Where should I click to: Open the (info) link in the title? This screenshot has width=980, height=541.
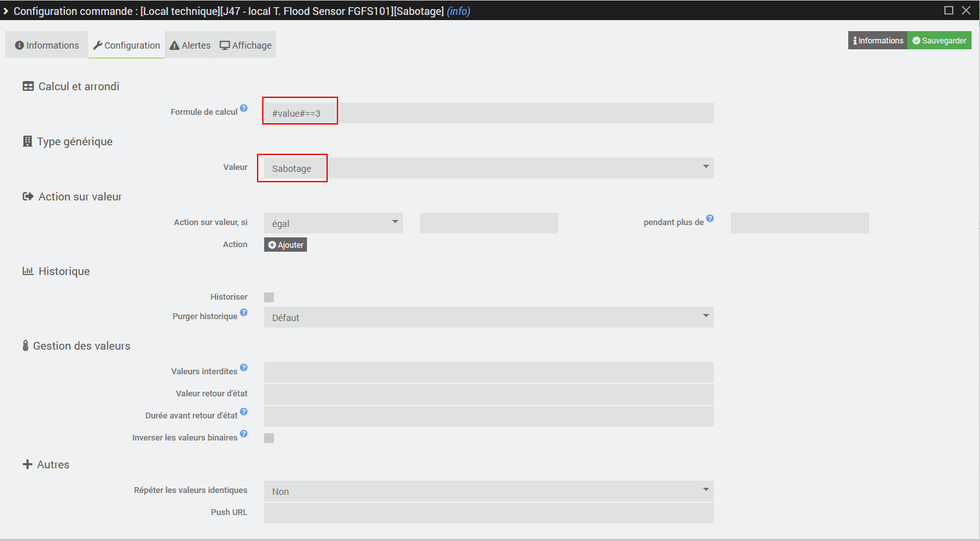459,11
